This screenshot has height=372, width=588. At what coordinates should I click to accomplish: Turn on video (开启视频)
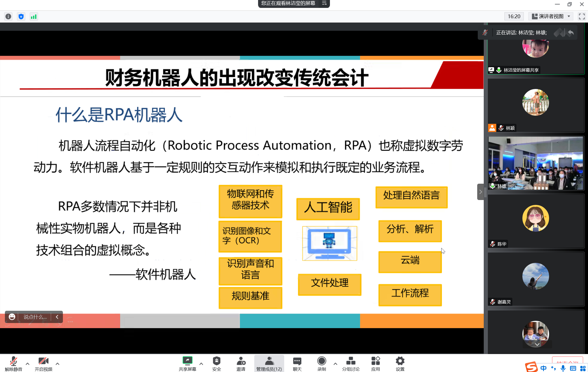44,363
